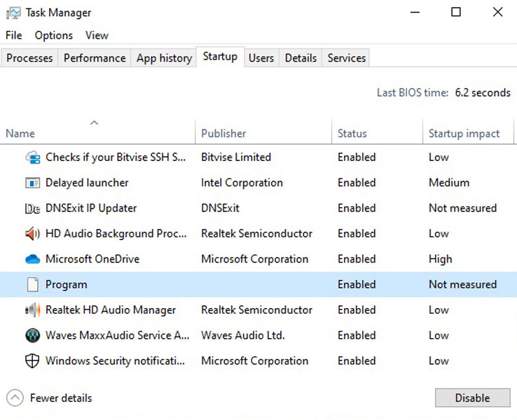Switch to the Services tab
The image size is (517, 420).
pos(347,58)
